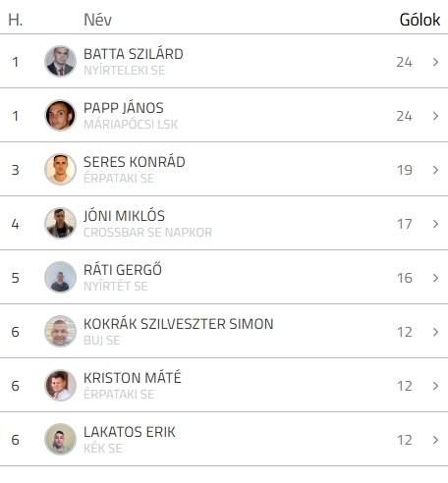Expand Lakatos Erik row chevron
The height and width of the screenshot is (483, 448).
point(435,440)
